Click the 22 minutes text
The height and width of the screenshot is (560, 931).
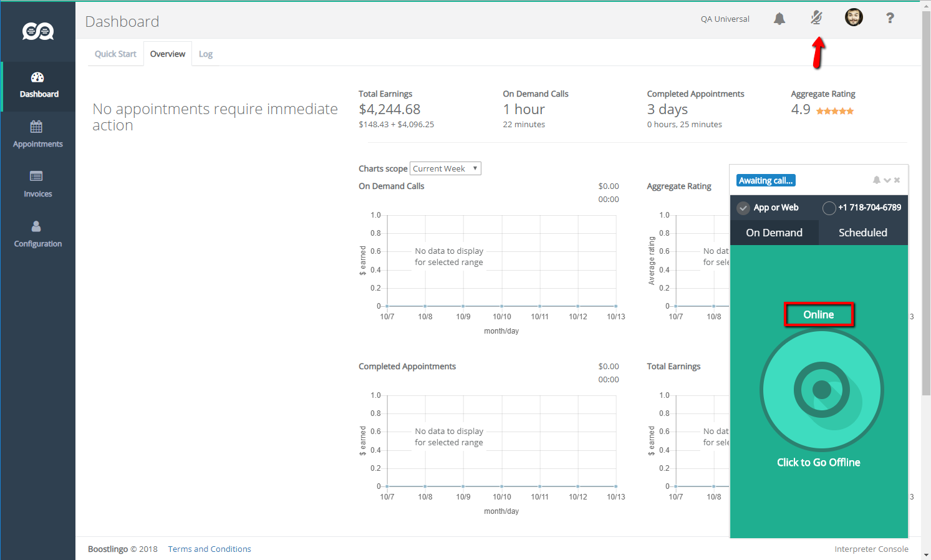[x=524, y=124]
